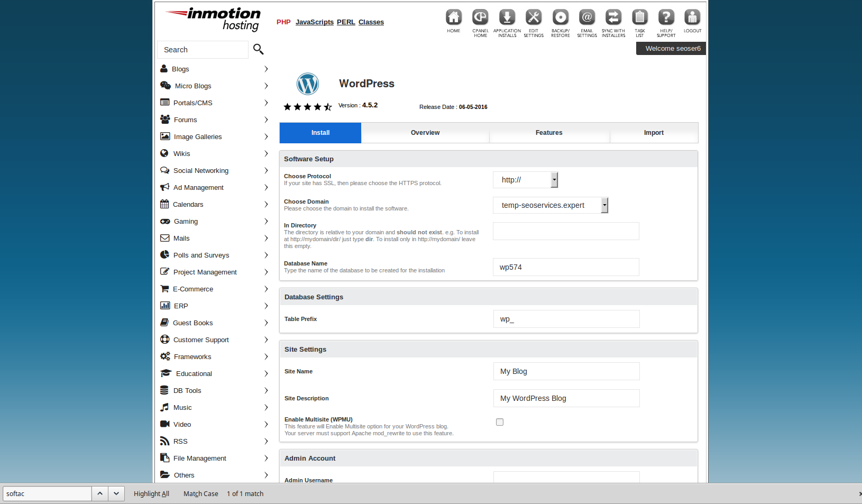Open Edit Settings wrench icon

tap(534, 18)
